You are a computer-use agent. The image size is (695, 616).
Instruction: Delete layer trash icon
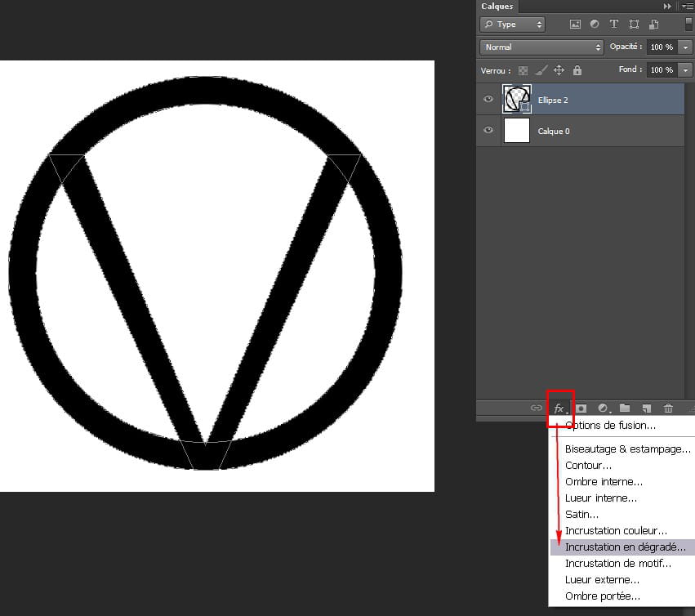click(x=668, y=408)
